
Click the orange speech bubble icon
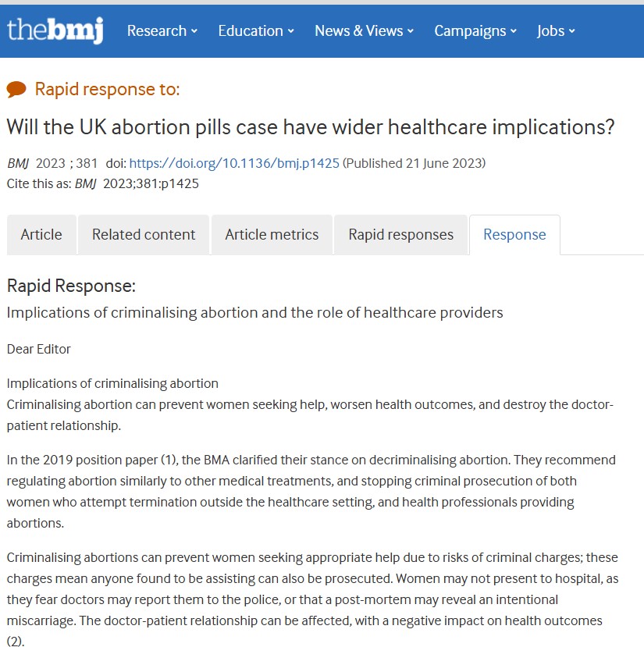[x=16, y=90]
